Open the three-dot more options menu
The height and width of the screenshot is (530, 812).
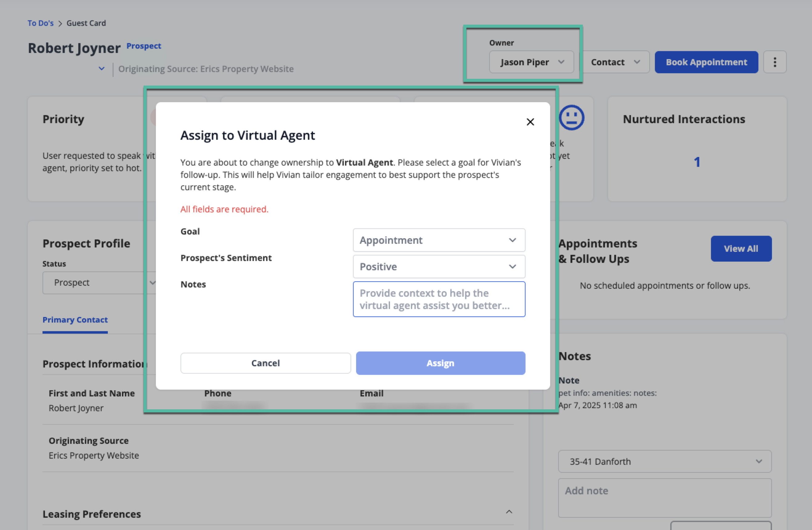coord(775,62)
